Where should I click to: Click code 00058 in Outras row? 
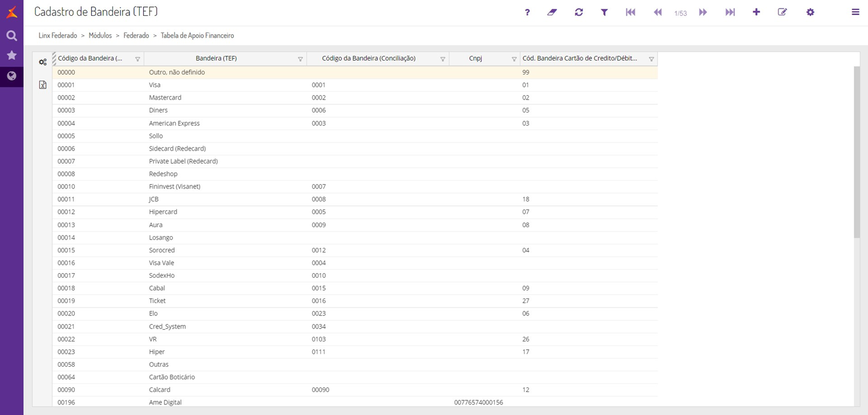(66, 364)
